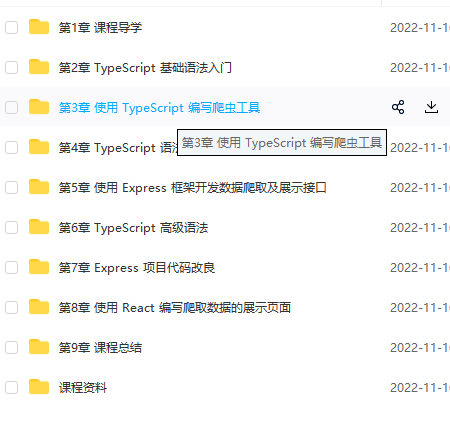The height and width of the screenshot is (446, 450).
Task: Check the box for 第1章 课程导学
Action: coord(12,27)
